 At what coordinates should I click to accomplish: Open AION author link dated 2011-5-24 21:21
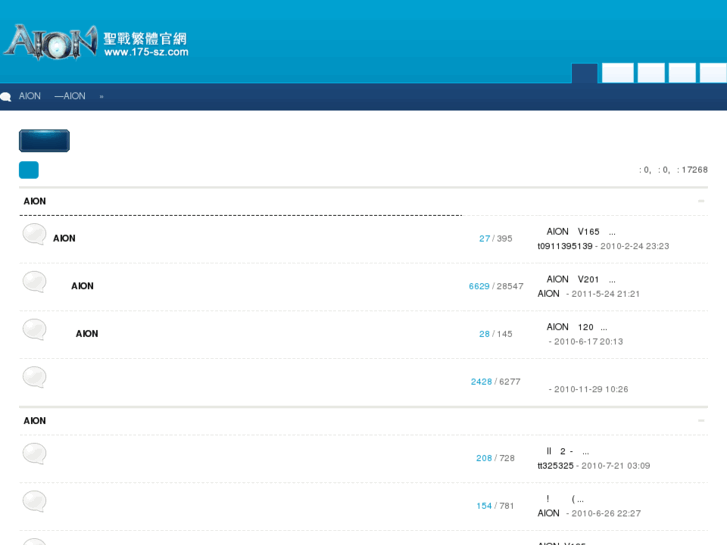[x=548, y=294]
